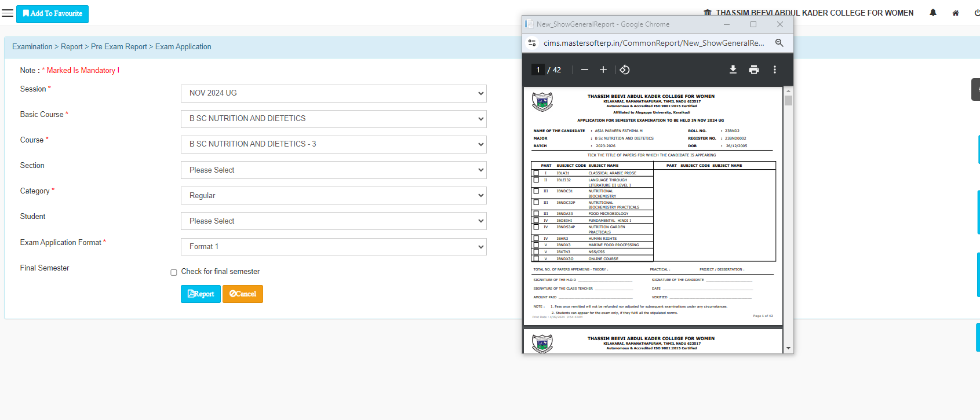
Task: Open the hamburger navigation menu
Action: [x=8, y=13]
